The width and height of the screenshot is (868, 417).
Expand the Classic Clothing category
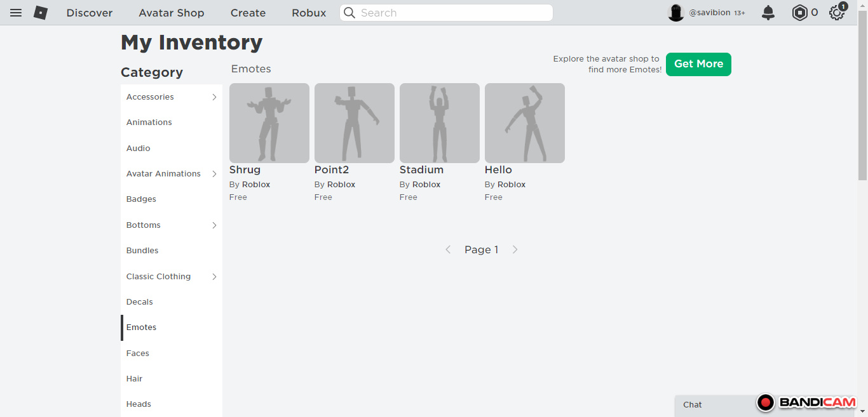[x=214, y=277]
